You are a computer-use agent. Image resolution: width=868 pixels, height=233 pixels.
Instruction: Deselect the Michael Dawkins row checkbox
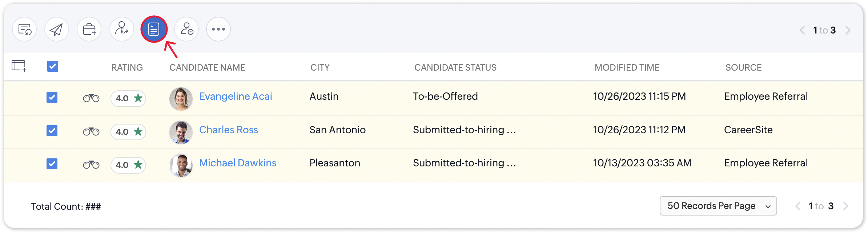pos(52,164)
